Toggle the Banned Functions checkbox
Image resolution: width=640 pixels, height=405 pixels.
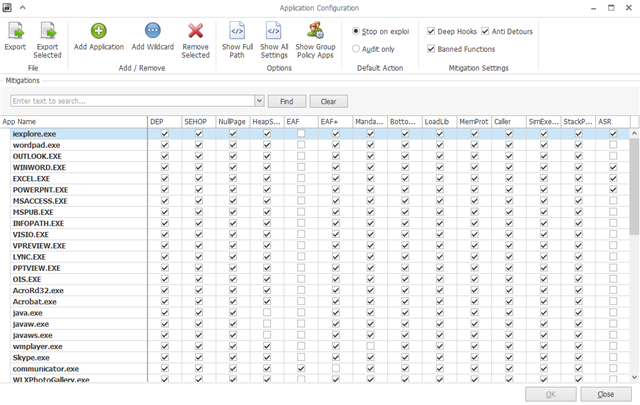tap(431, 49)
